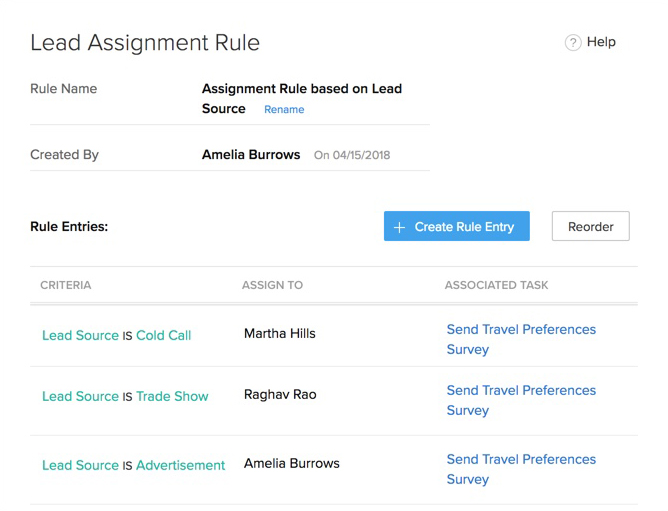Open Advertisement's Send Travel Preferences Survey task
The width and height of the screenshot is (668, 511).
(x=520, y=469)
